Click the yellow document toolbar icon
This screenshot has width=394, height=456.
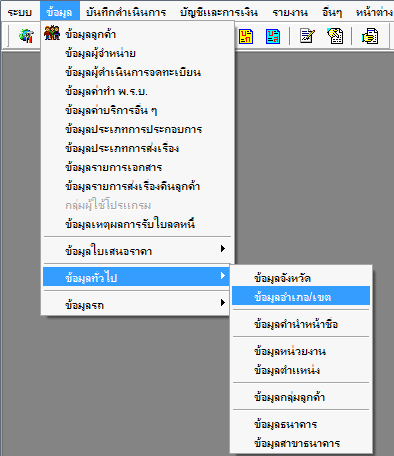coord(246,36)
